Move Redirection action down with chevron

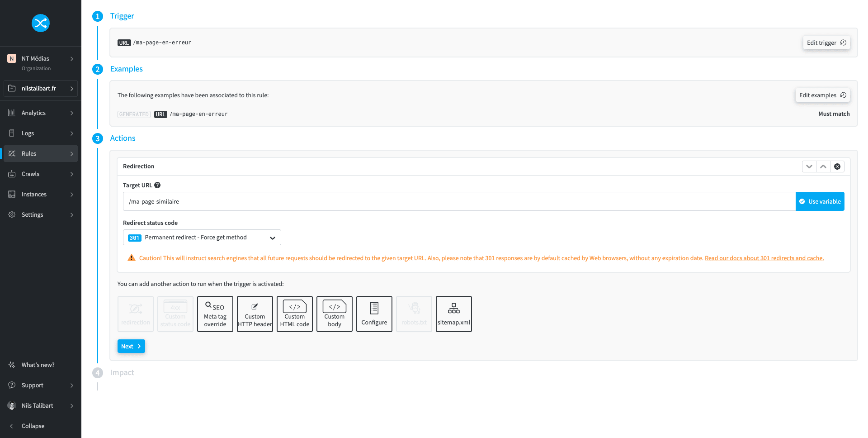809,167
